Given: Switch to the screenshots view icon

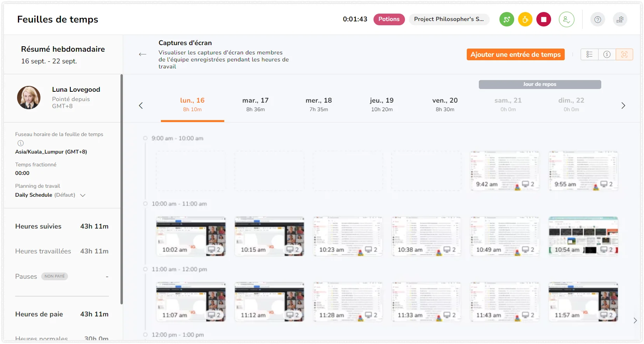Looking at the screenshot, I should coord(624,54).
